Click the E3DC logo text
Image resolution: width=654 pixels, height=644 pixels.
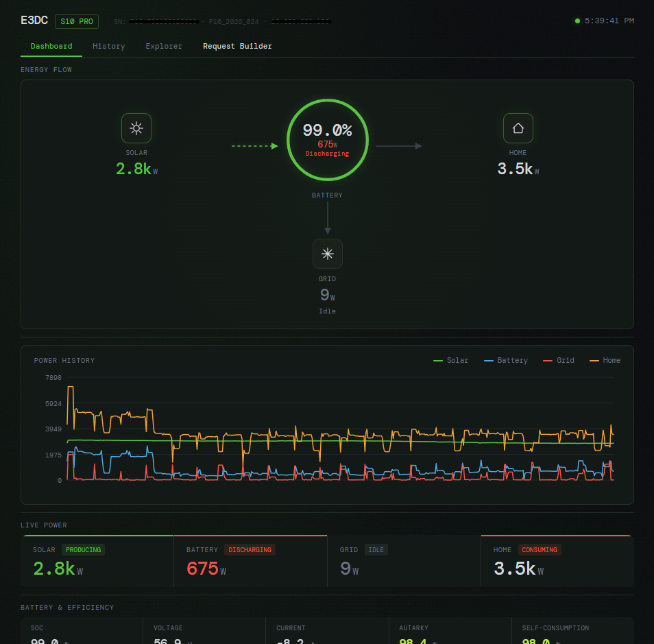click(x=34, y=21)
